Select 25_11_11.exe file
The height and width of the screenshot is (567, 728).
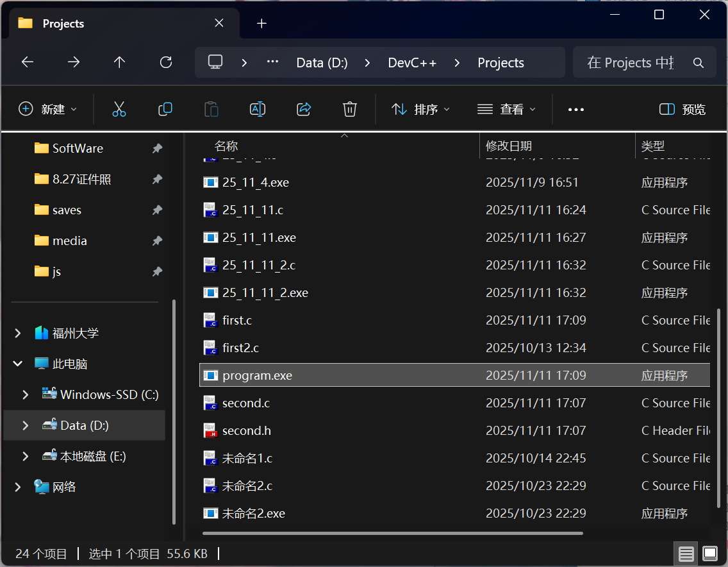click(x=454, y=237)
